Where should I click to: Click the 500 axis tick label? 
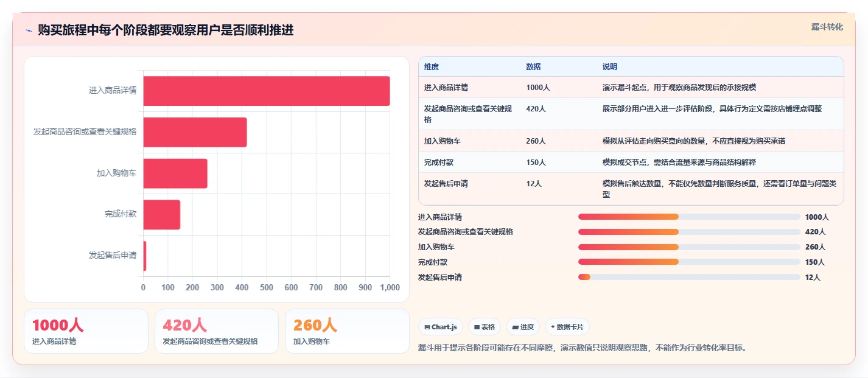tap(267, 287)
